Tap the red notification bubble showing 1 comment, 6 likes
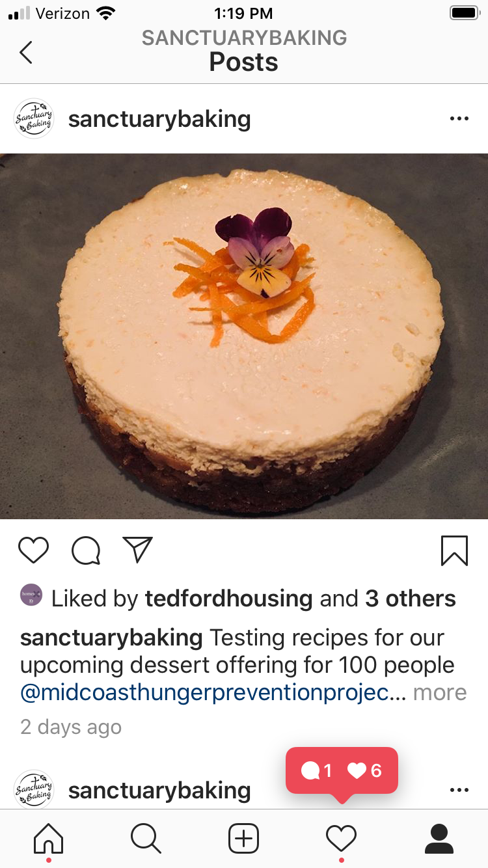 tap(342, 771)
